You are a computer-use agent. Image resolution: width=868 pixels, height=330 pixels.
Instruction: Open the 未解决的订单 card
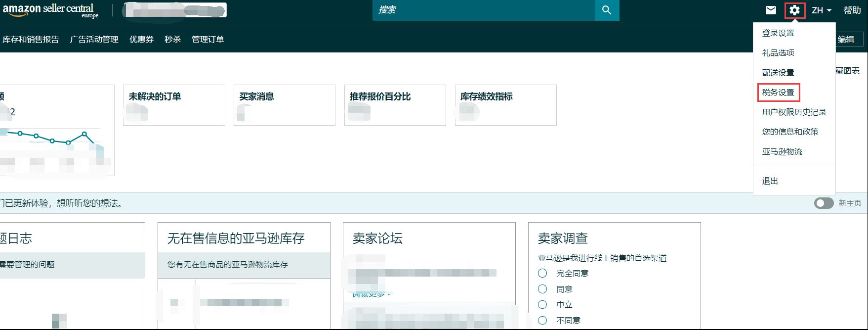click(x=174, y=105)
